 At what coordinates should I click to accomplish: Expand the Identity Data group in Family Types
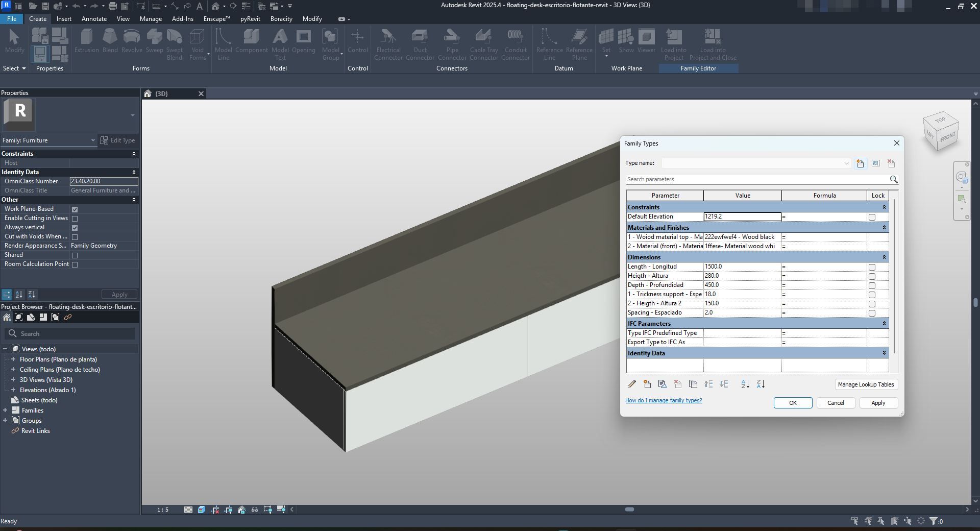click(884, 353)
